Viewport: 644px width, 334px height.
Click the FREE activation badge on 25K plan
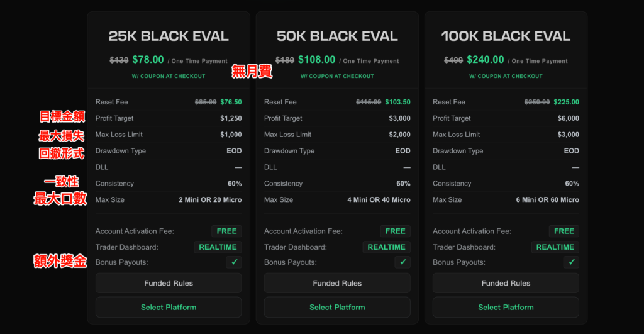coord(226,231)
